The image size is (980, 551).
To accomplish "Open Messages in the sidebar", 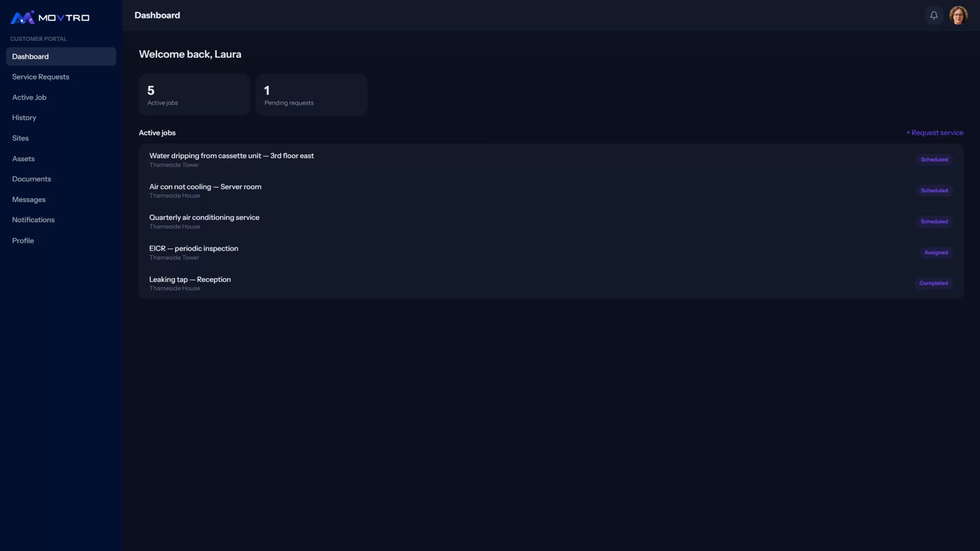I will 61,199.
